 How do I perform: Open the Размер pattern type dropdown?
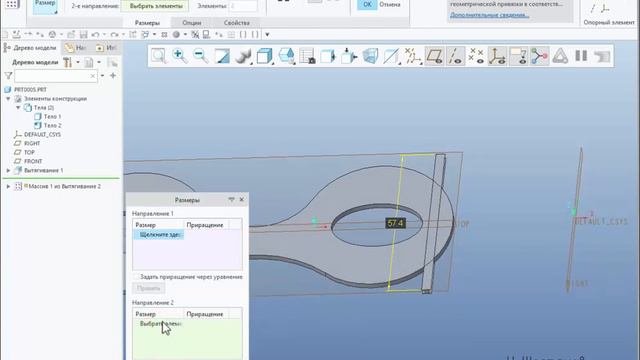(x=45, y=7)
